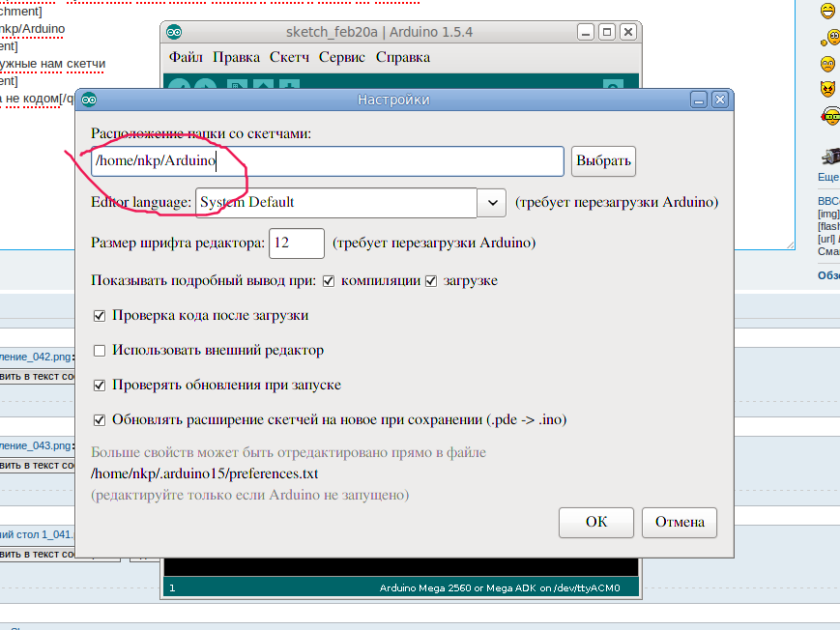Open the Еще smileys link on the forum
This screenshot has width=840, height=630.
point(828,177)
